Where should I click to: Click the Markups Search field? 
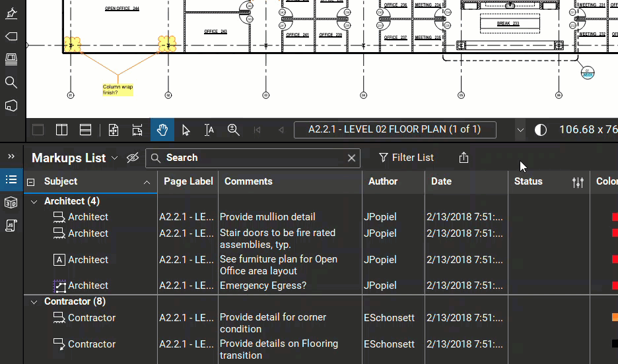pos(253,158)
